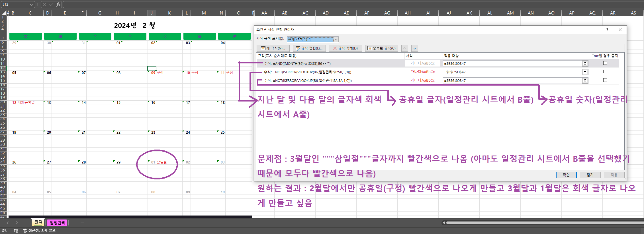Click the 2024년 2월 calendar title
Screen dimensions: 644x234
[134, 25]
